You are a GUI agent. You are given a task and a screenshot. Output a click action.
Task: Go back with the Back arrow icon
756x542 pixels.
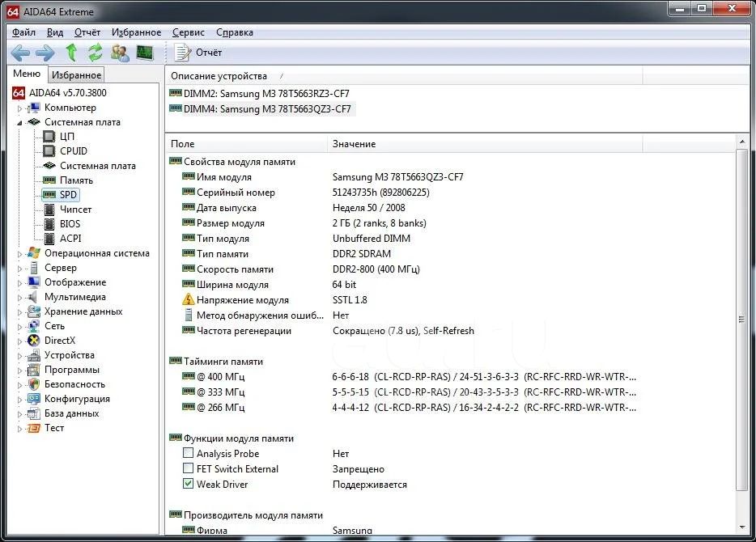coord(20,53)
